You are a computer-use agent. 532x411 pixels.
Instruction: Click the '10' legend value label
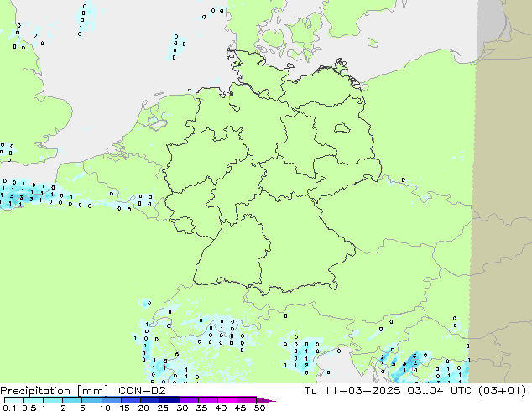click(105, 408)
